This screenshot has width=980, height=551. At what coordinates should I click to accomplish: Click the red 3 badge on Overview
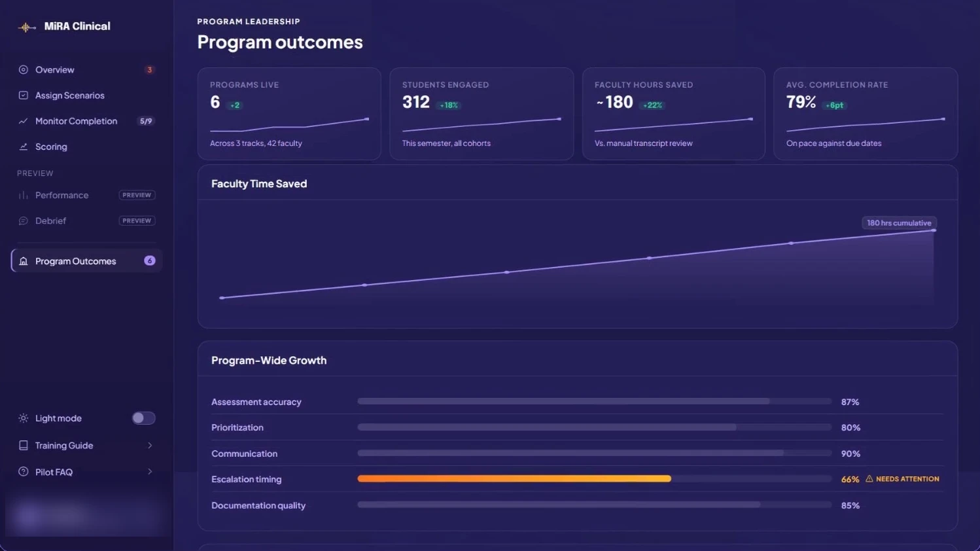pyautogui.click(x=149, y=69)
